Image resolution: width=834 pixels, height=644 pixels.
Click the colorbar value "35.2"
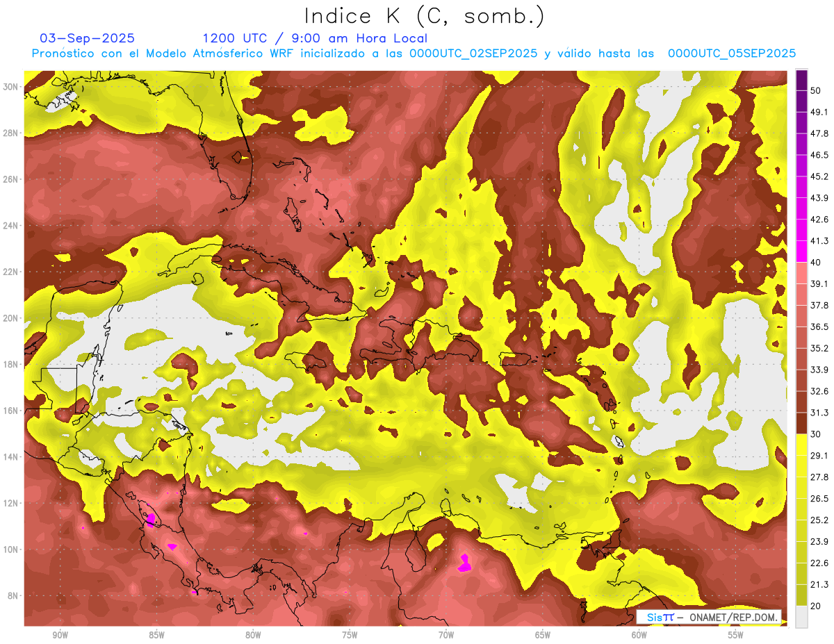[819, 348]
